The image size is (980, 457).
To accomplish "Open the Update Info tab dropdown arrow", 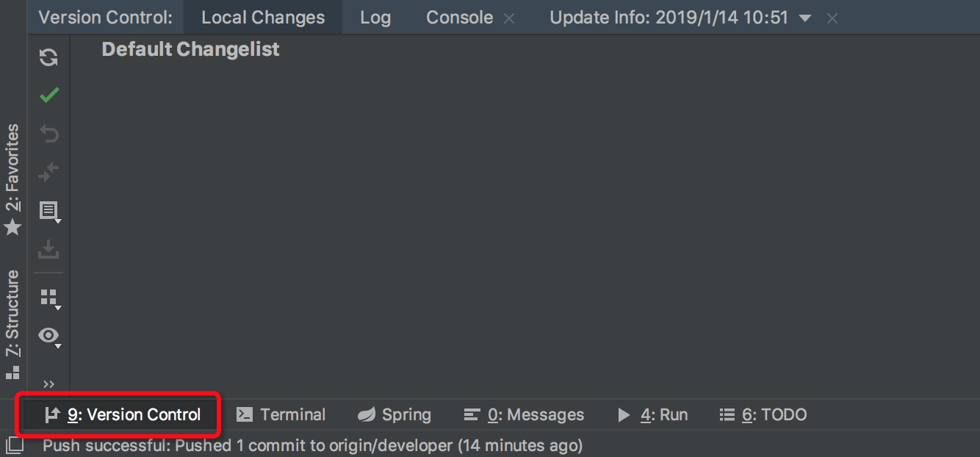I will [804, 17].
